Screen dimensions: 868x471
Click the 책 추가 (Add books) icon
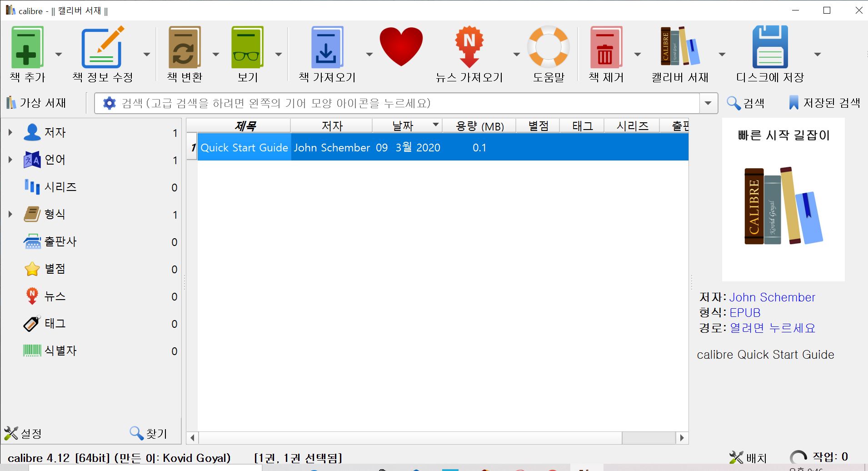click(27, 47)
